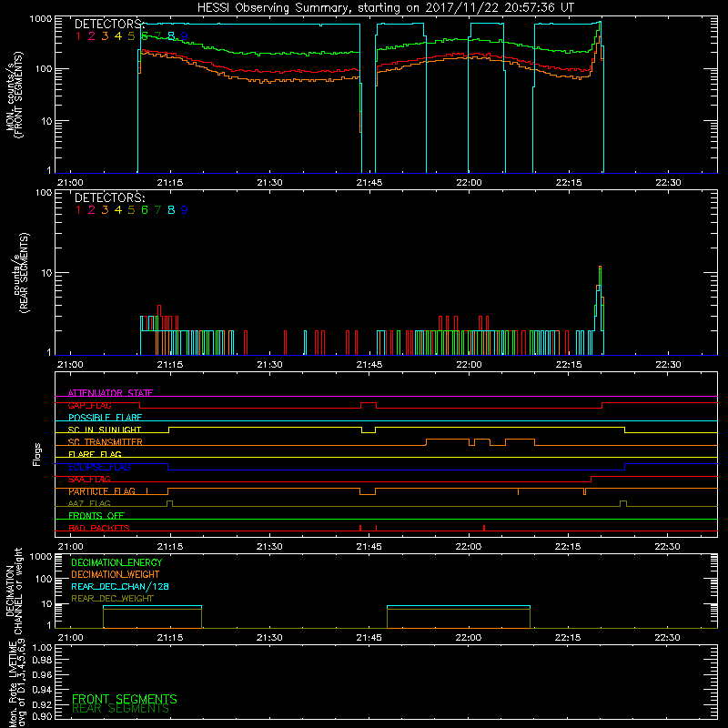Click the 1000 y-axis value of decimation plot
This screenshot has width=728, height=728.
click(41, 557)
